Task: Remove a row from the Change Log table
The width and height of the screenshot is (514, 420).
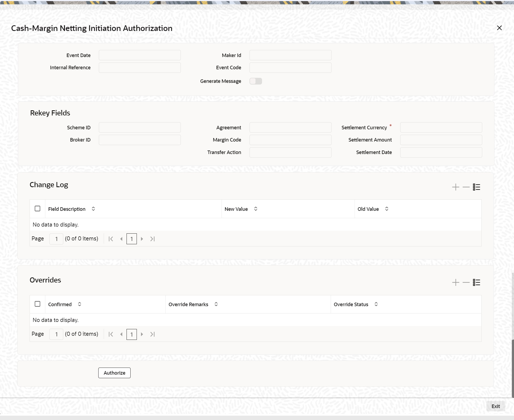Action: [466, 187]
